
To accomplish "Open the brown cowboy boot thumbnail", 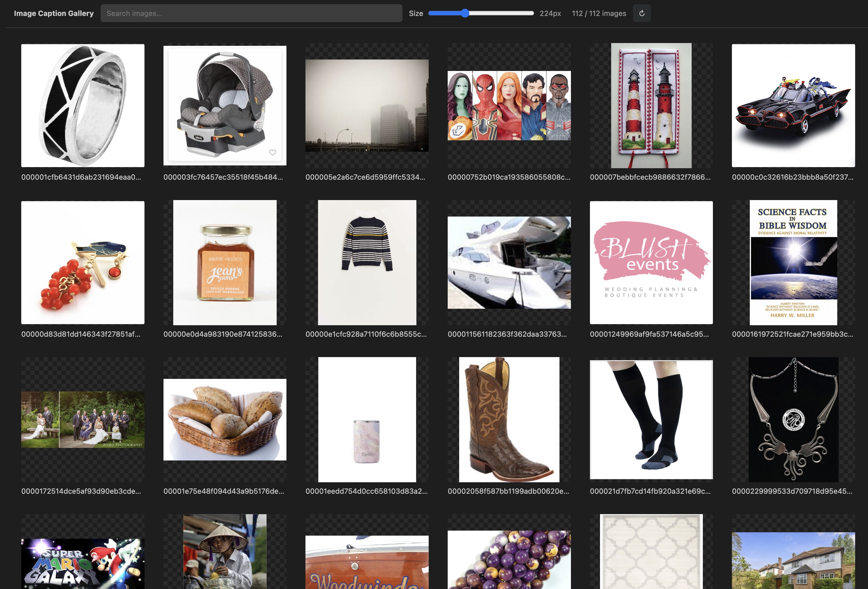I will (x=509, y=420).
